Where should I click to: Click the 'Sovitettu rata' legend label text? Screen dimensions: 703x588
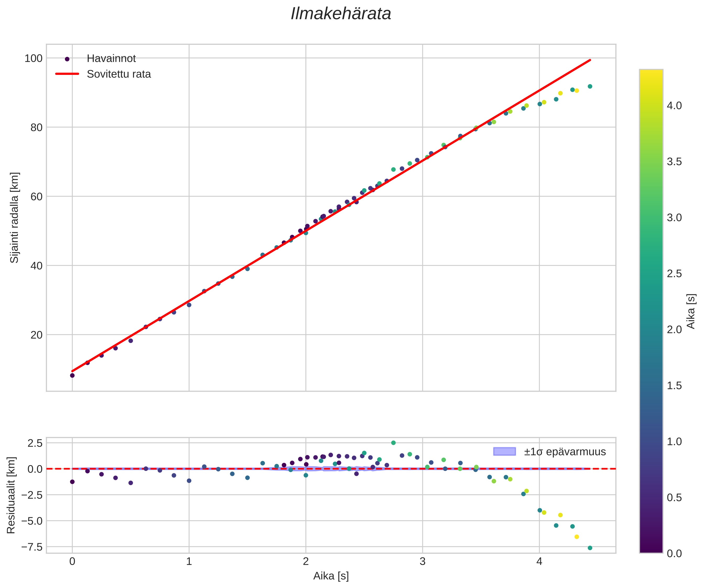[x=119, y=74]
